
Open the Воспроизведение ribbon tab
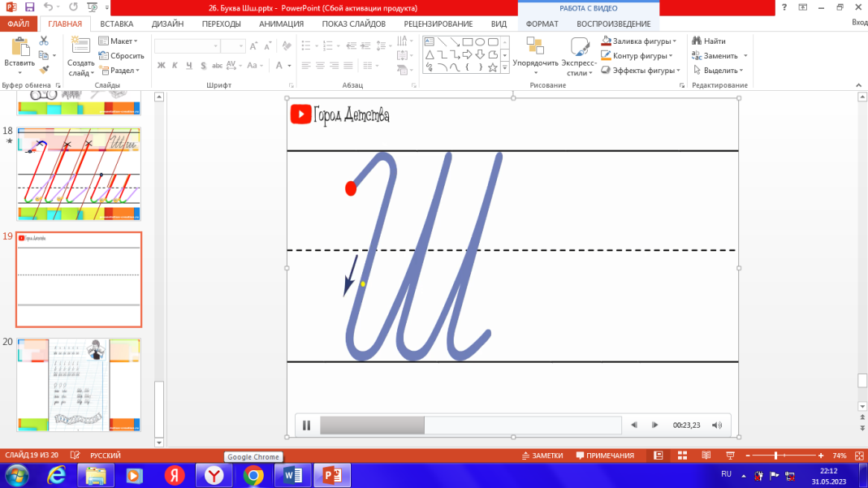point(614,24)
